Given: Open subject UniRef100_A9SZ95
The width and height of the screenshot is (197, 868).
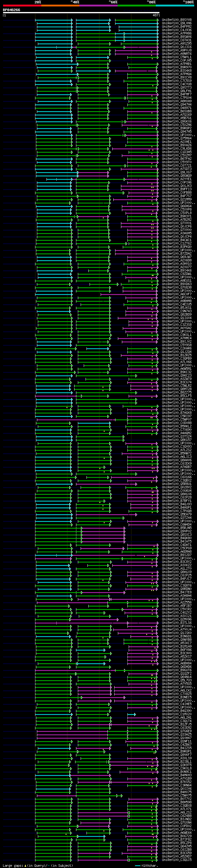Looking at the screenshot, I should 176,43.
